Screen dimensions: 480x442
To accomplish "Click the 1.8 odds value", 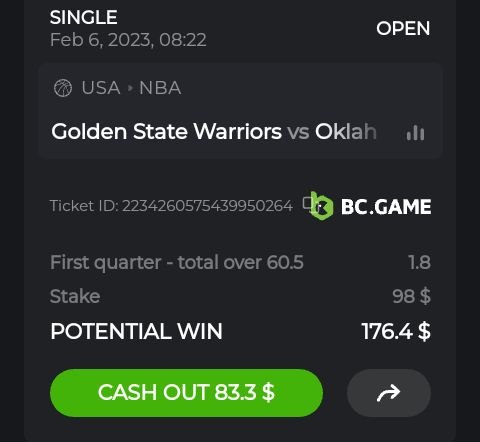I will (419, 262).
